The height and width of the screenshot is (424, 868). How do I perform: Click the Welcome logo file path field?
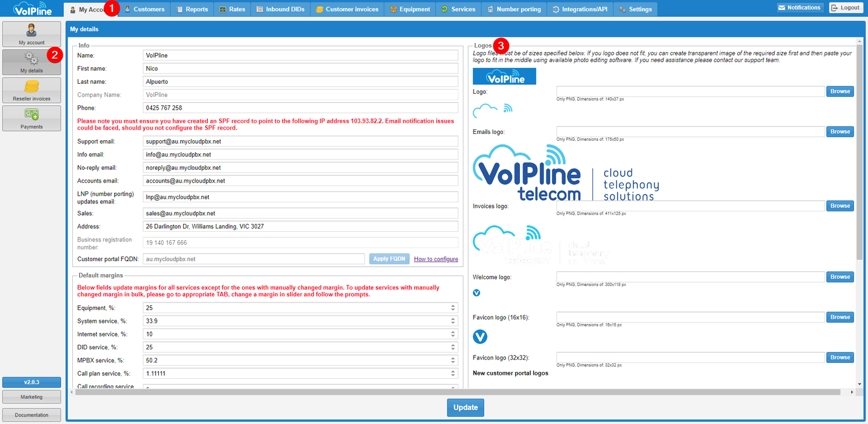coord(691,277)
